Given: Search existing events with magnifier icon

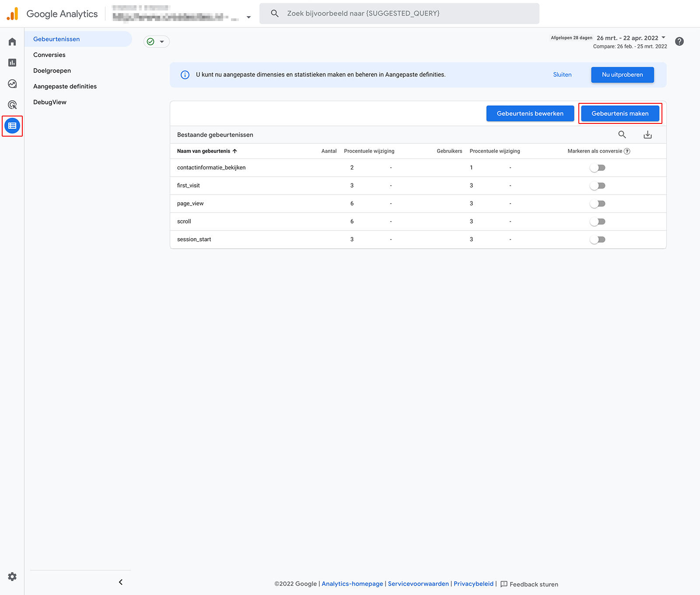Looking at the screenshot, I should (x=622, y=134).
